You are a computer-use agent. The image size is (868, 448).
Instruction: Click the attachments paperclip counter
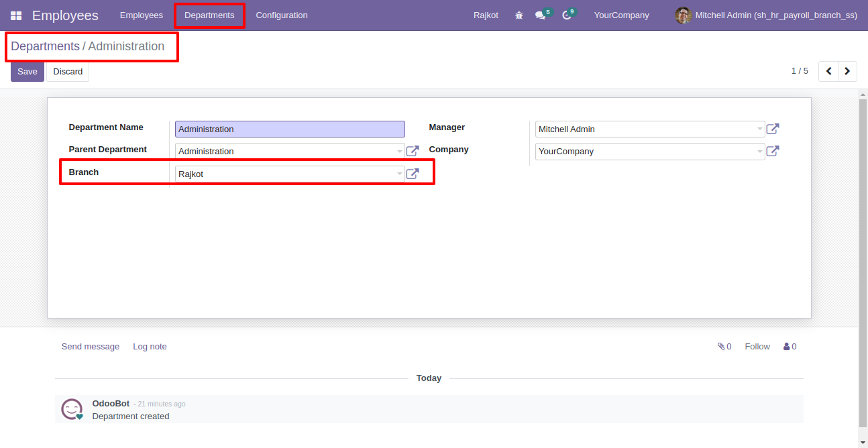(x=724, y=347)
